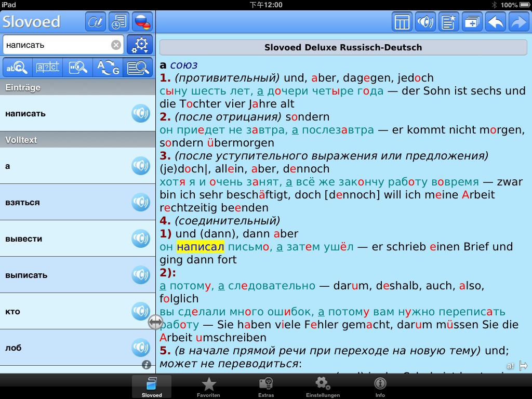Open the а full-text result
Screen dimensions: 532x399
(78, 166)
